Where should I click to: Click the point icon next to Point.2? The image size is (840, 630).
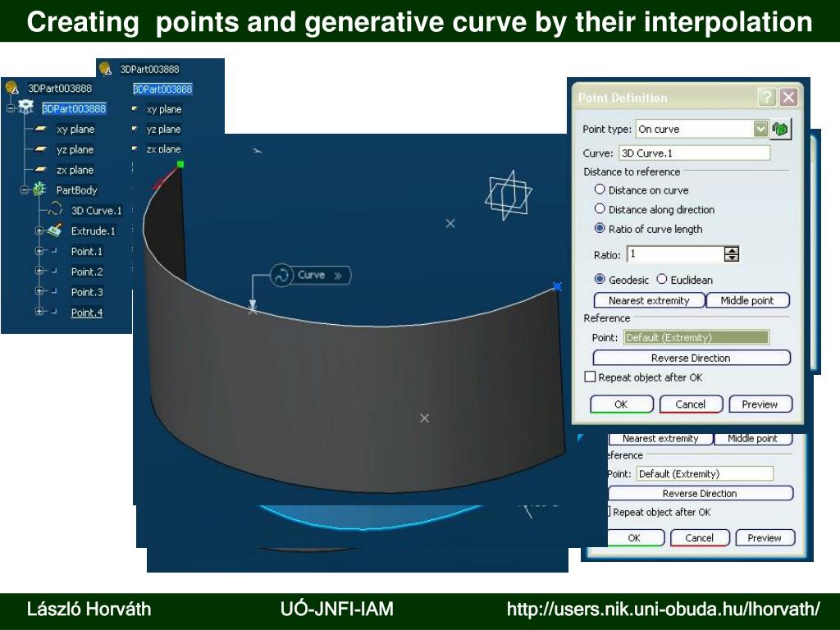click(x=54, y=271)
